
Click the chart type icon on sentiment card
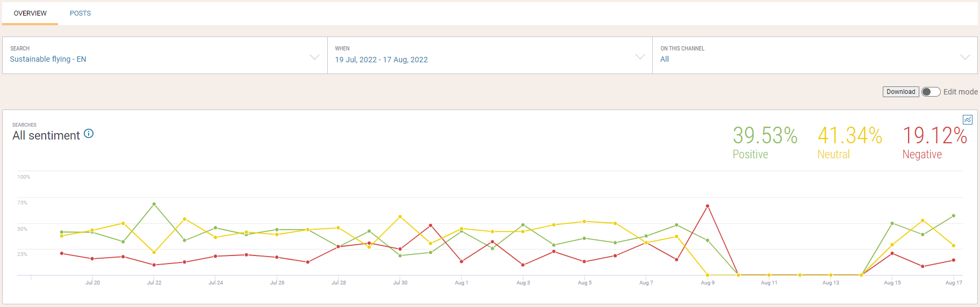(967, 120)
